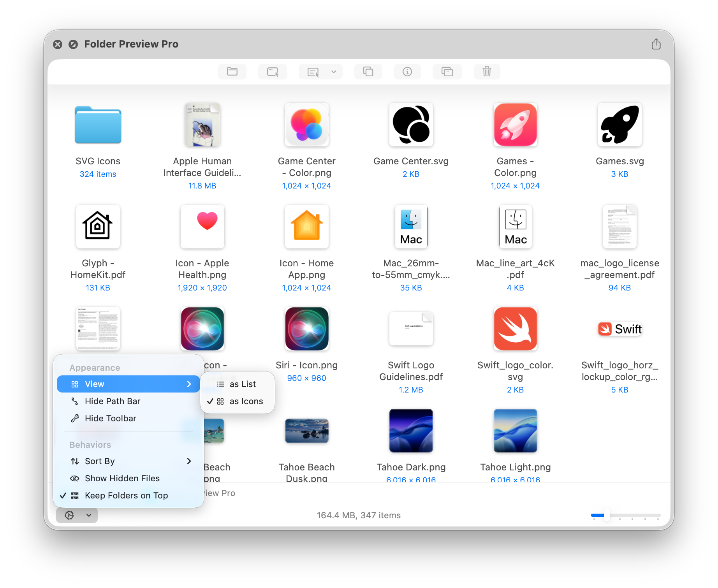
Task: Click the stacked windows toolbar icon
Action: click(x=447, y=72)
